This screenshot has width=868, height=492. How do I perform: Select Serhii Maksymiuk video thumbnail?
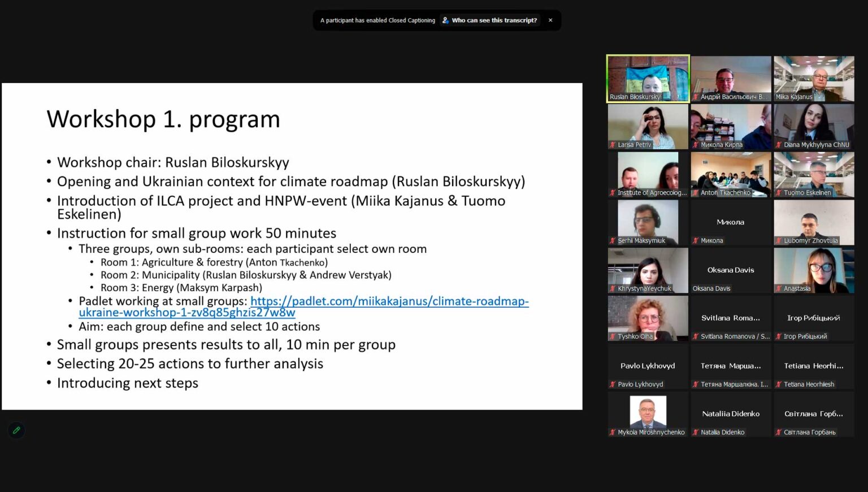(x=648, y=223)
